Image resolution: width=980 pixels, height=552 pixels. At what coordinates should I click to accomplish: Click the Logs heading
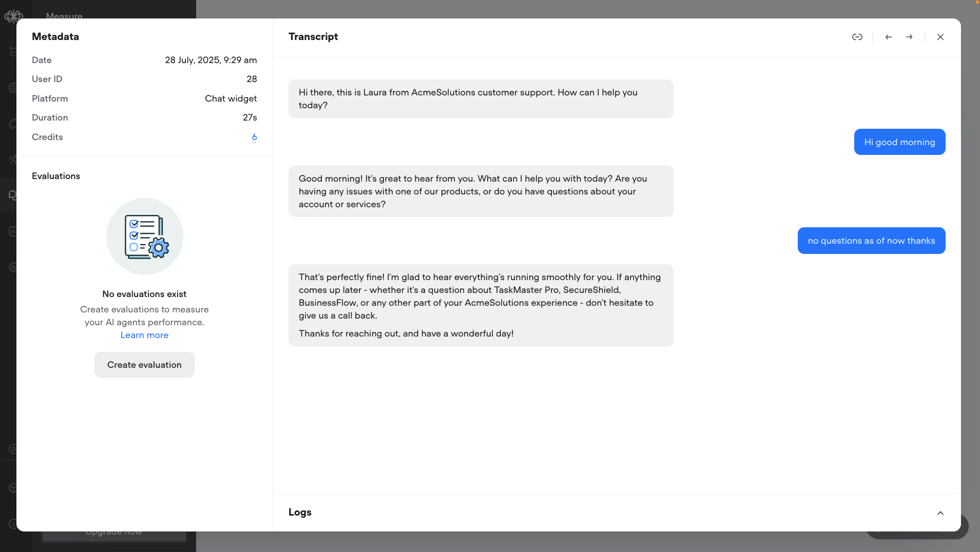(x=300, y=512)
